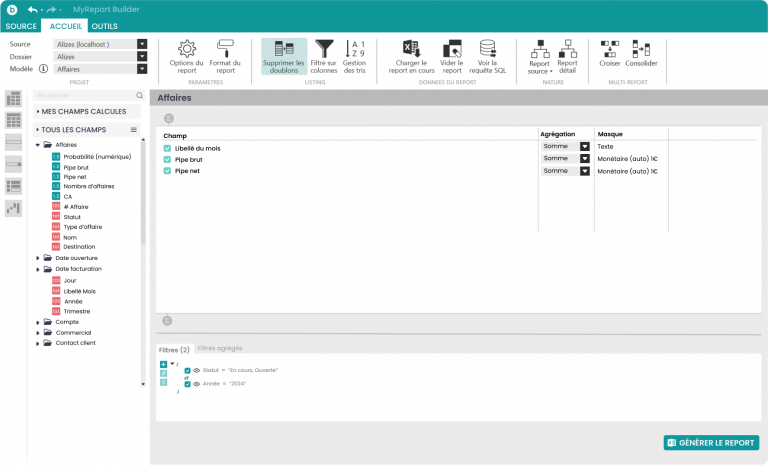
Task: Toggle the Statut filter checkbox
Action: (187, 370)
